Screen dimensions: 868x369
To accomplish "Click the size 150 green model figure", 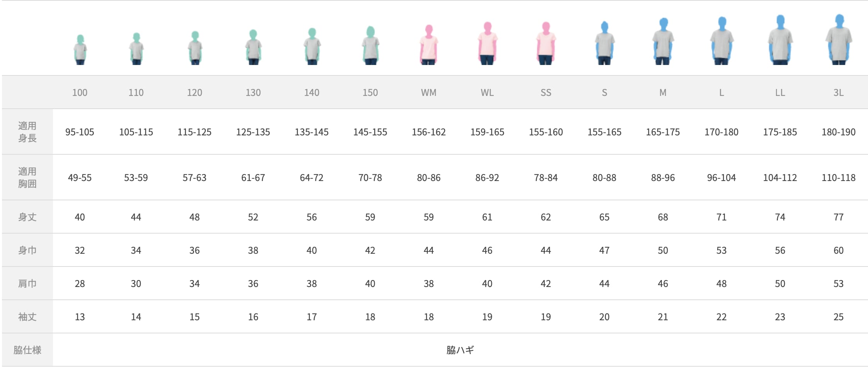I will 370,45.
